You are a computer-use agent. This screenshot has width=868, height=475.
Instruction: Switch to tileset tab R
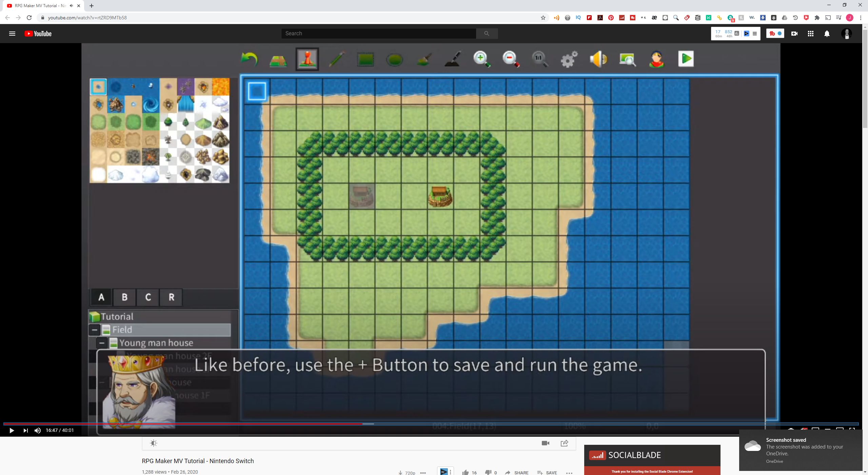[x=171, y=297]
